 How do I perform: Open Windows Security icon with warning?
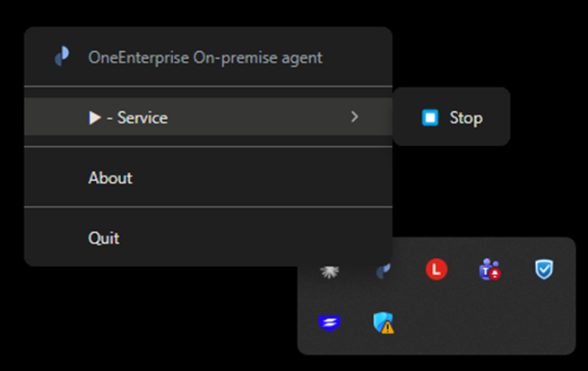click(384, 322)
